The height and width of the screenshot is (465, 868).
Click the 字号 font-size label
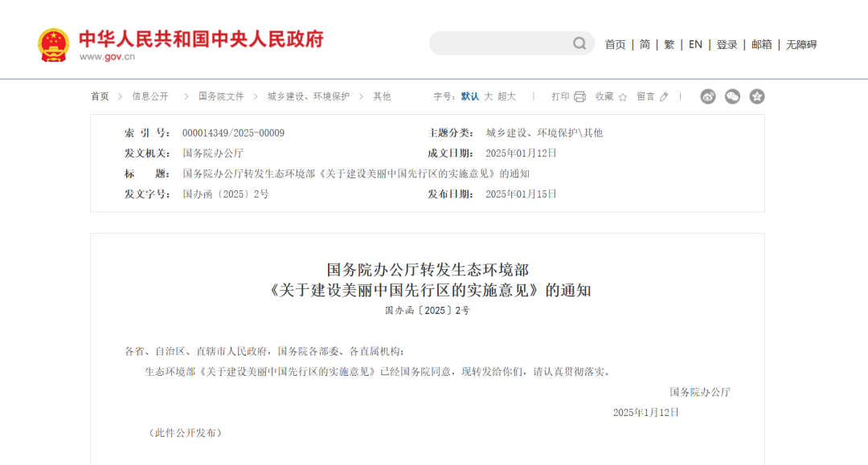click(x=444, y=96)
